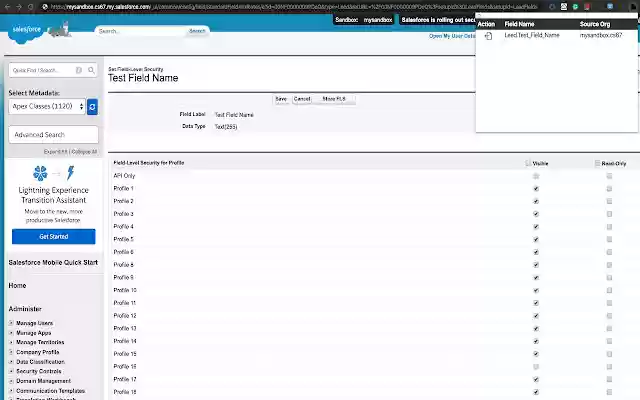Click the Salesforce Classic flower icon
Screen dimensions: 640x400
40,173
